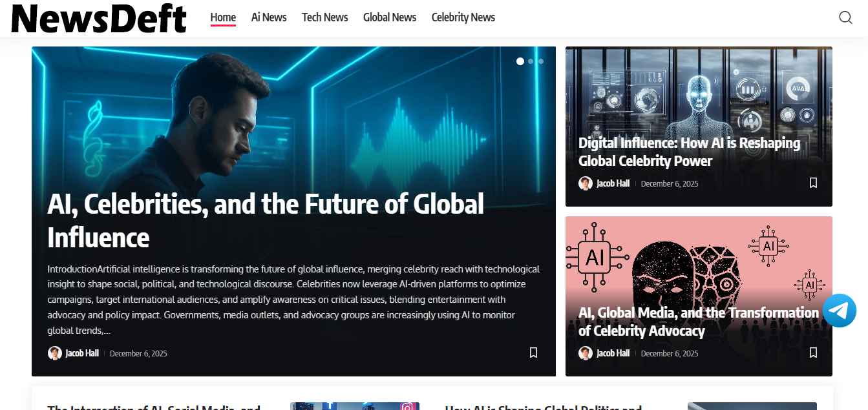Click the Jacob Hall author name under 'AI, Global Media'

coord(613,353)
